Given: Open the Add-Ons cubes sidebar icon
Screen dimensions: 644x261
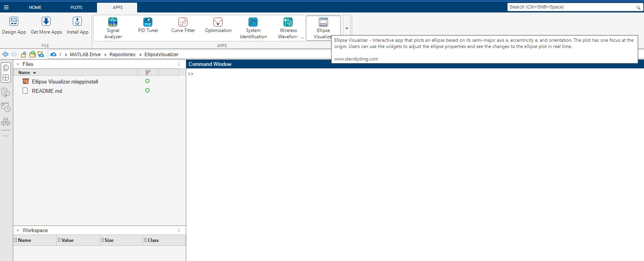Looking at the screenshot, I should (6, 122).
